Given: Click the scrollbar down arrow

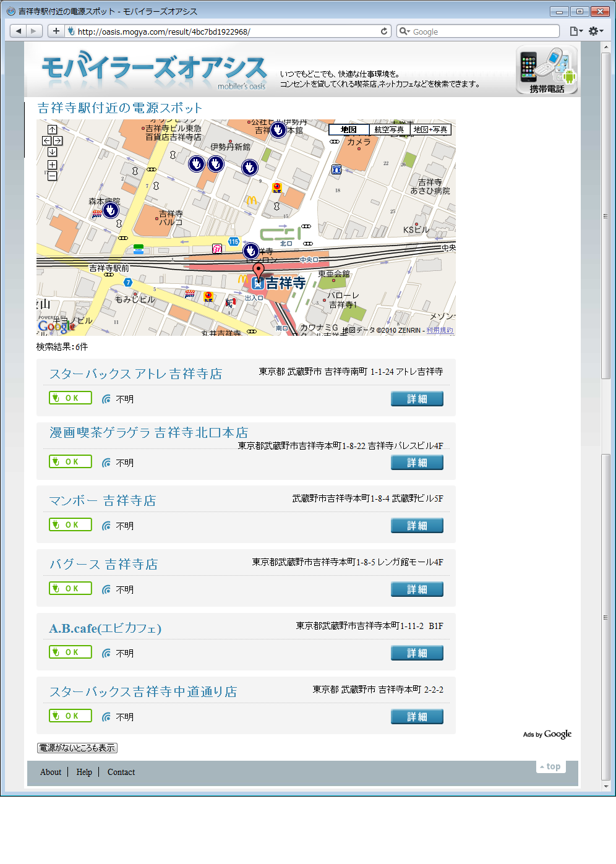Looking at the screenshot, I should (x=606, y=786).
